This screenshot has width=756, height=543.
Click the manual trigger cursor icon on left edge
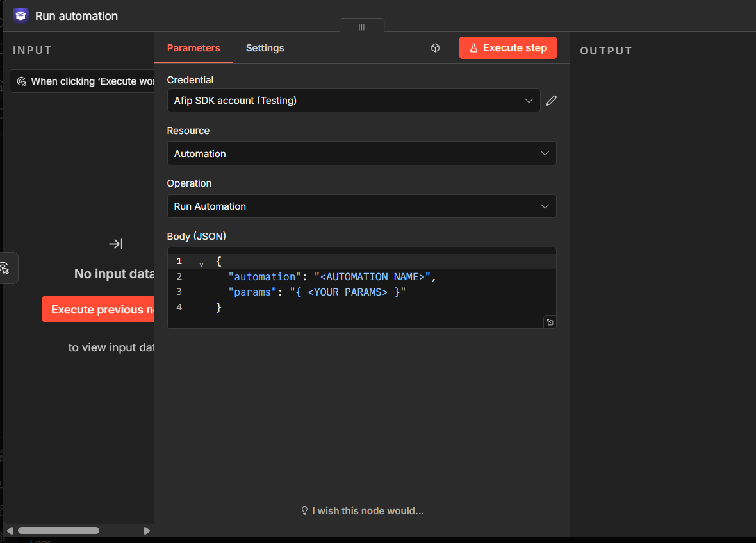pos(5,268)
